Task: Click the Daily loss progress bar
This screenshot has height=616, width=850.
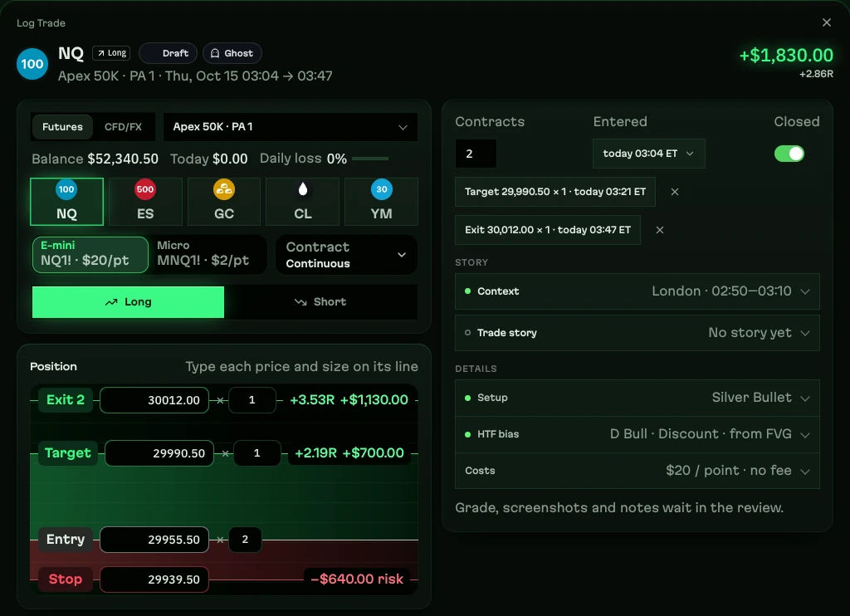Action: 370,159
